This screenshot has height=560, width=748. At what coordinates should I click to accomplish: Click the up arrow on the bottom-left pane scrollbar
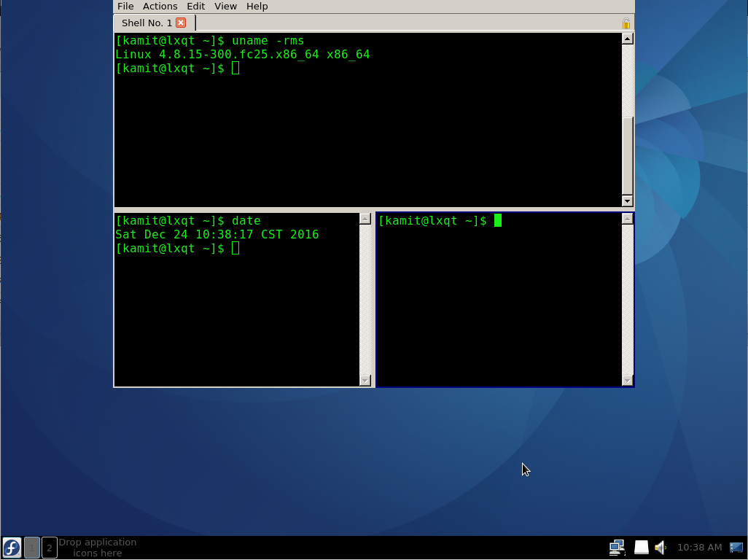click(x=367, y=217)
